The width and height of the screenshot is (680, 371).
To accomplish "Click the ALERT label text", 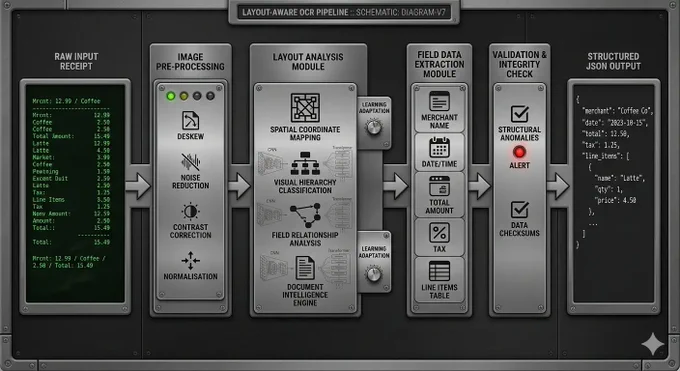I will click(520, 165).
